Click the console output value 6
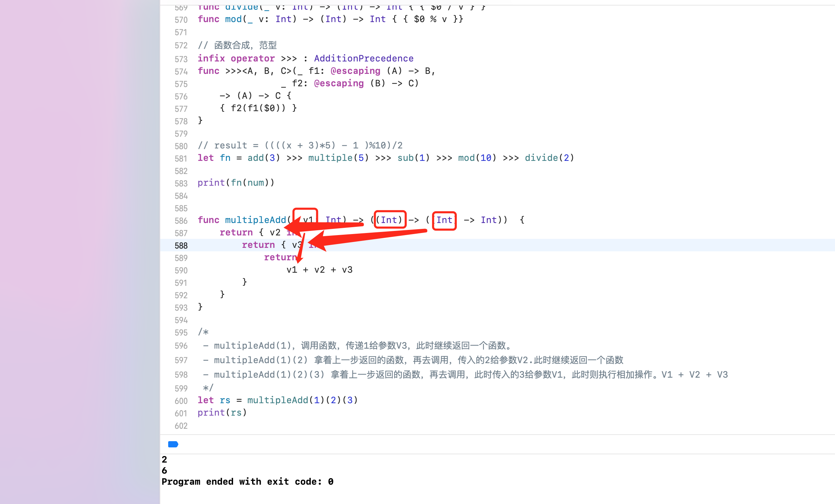The height and width of the screenshot is (504, 835). [164, 471]
